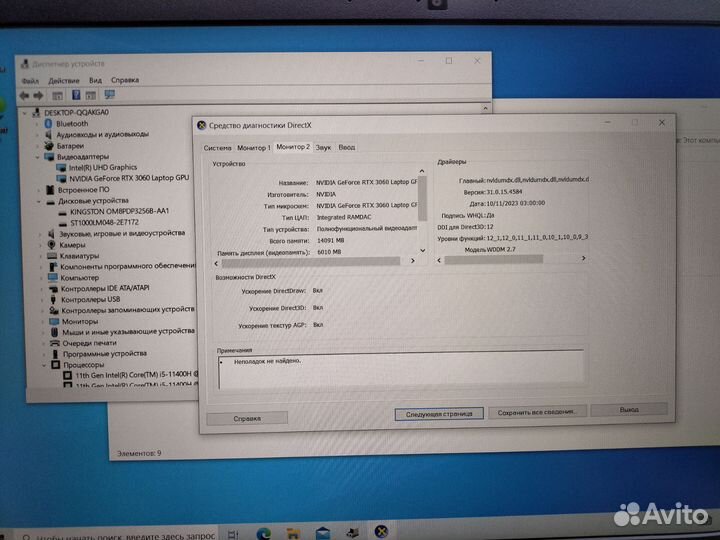Viewport: 720px width, 540px height.
Task: Collapse the Процессоры category
Action: 44,365
